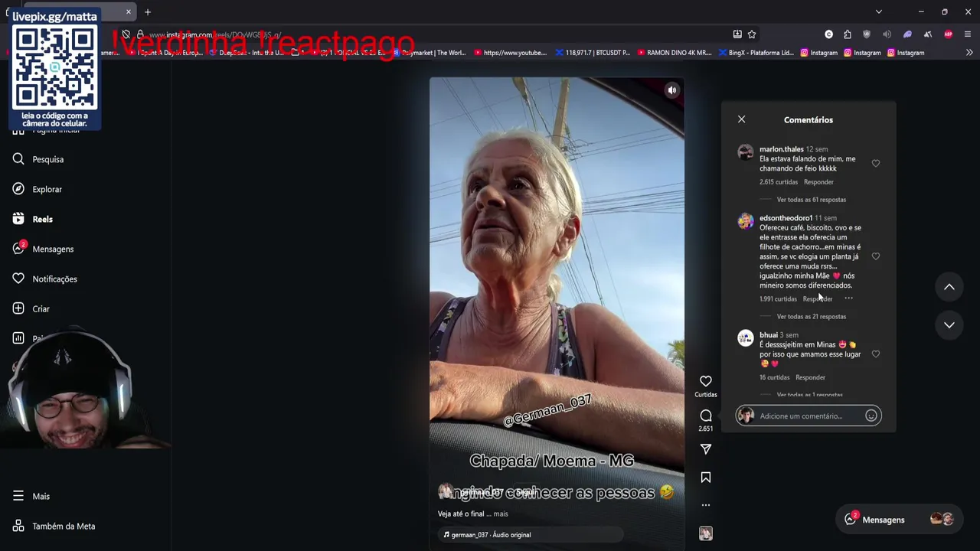The width and height of the screenshot is (980, 551).
Task: Click the tracking protection shield icon
Action: point(126,34)
